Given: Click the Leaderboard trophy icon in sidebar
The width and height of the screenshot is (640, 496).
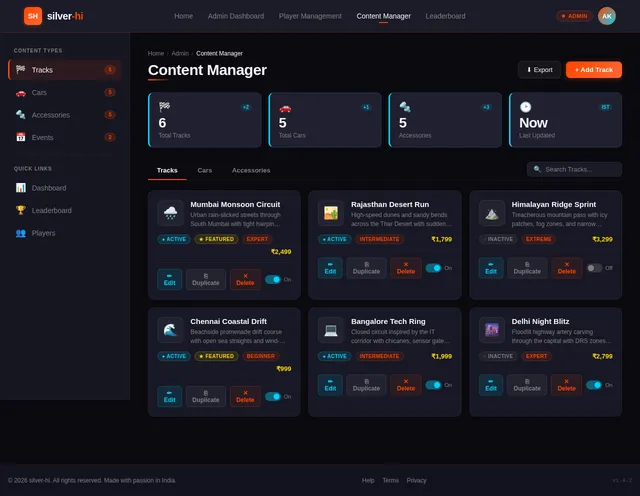Looking at the screenshot, I should tap(20, 210).
